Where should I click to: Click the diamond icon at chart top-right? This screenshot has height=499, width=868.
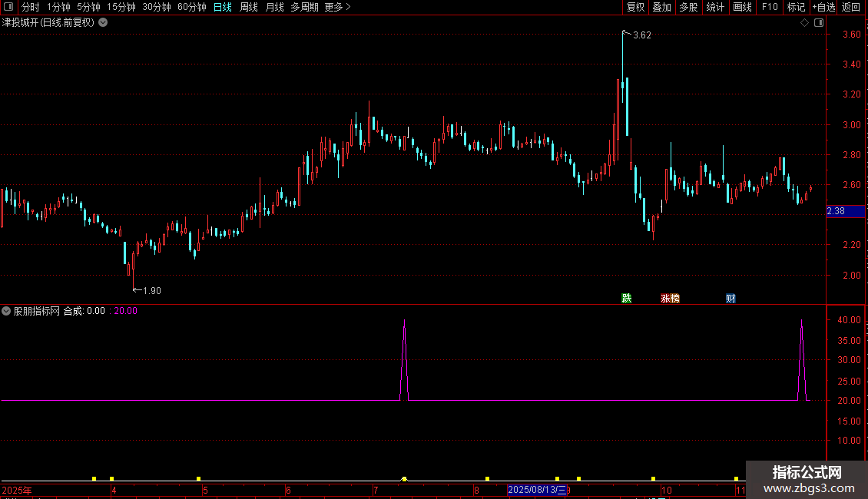tap(804, 23)
